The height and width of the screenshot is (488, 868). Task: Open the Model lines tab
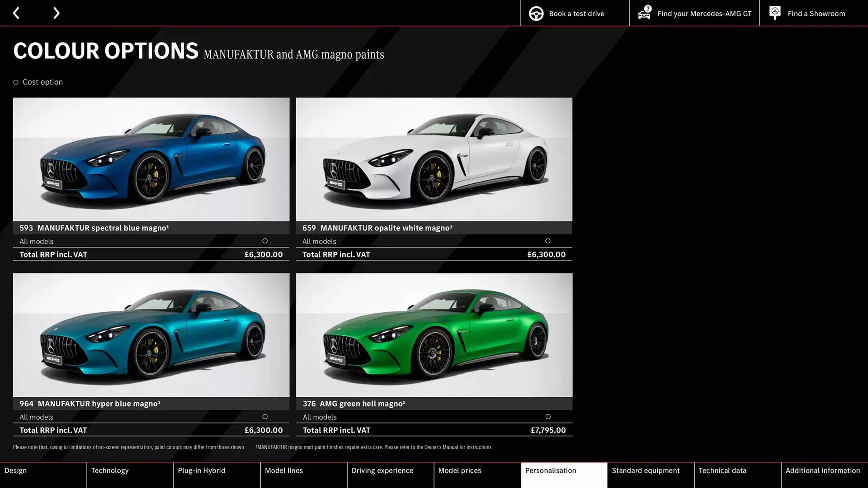point(303,475)
